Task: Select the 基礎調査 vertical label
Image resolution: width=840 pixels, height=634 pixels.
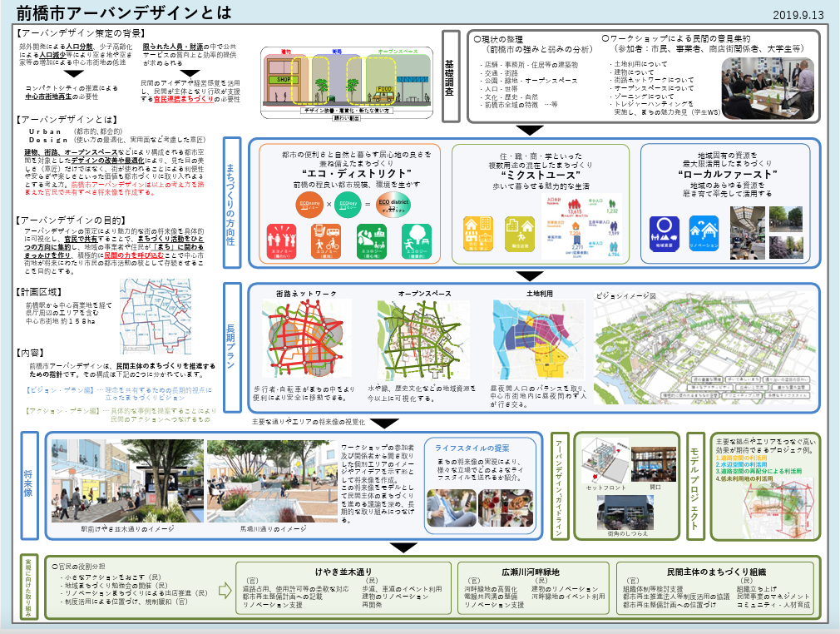Action: coord(450,77)
